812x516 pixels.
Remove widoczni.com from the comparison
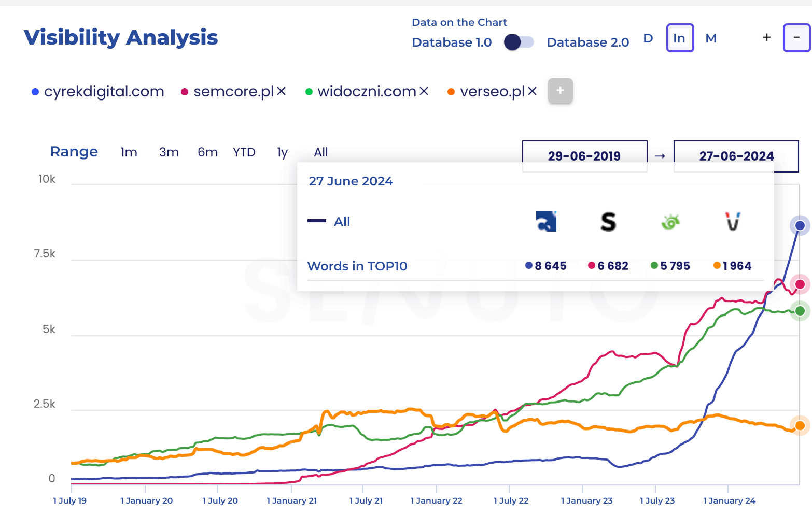pyautogui.click(x=424, y=91)
